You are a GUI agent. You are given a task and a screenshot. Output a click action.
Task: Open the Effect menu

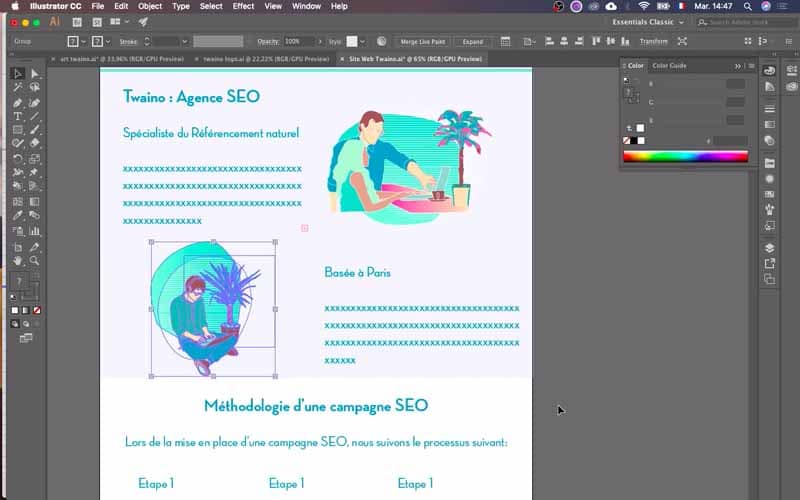[x=243, y=6]
